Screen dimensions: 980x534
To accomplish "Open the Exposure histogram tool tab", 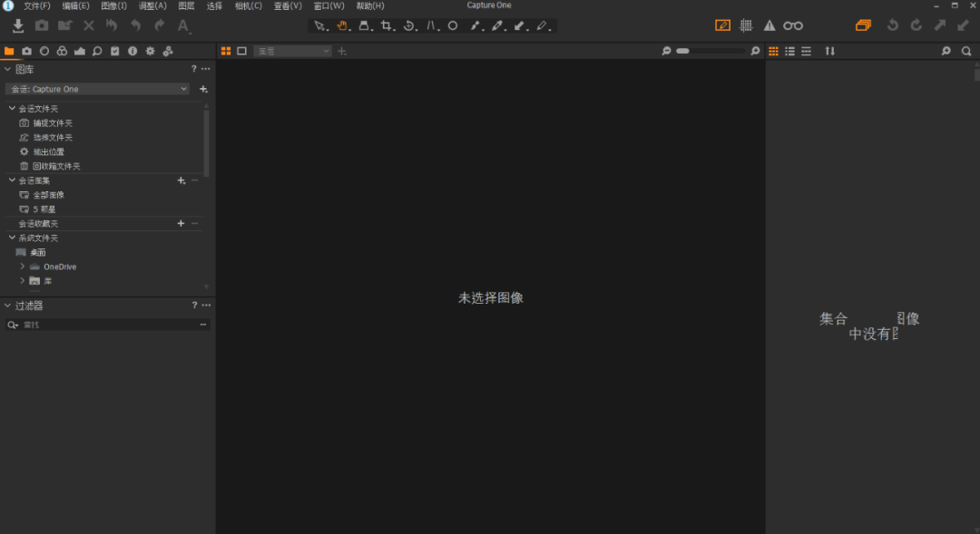I will [79, 51].
